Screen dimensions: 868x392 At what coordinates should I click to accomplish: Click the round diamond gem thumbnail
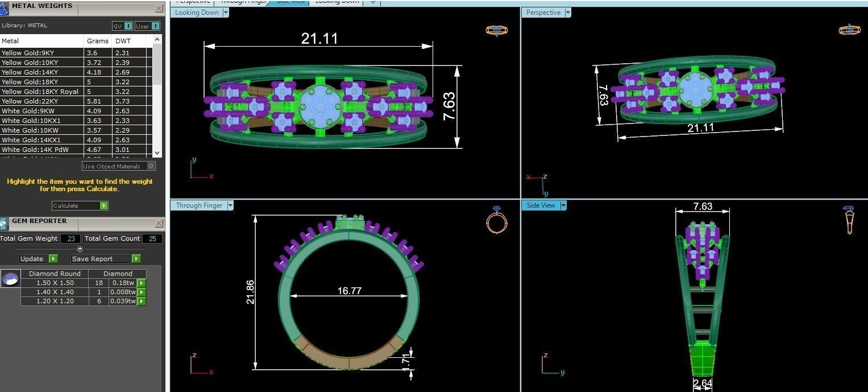10,279
